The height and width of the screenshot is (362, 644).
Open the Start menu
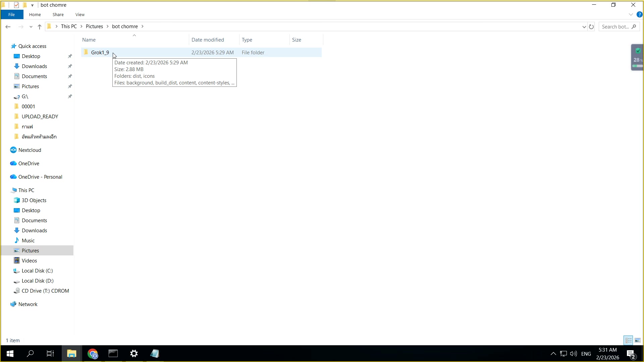click(x=10, y=353)
